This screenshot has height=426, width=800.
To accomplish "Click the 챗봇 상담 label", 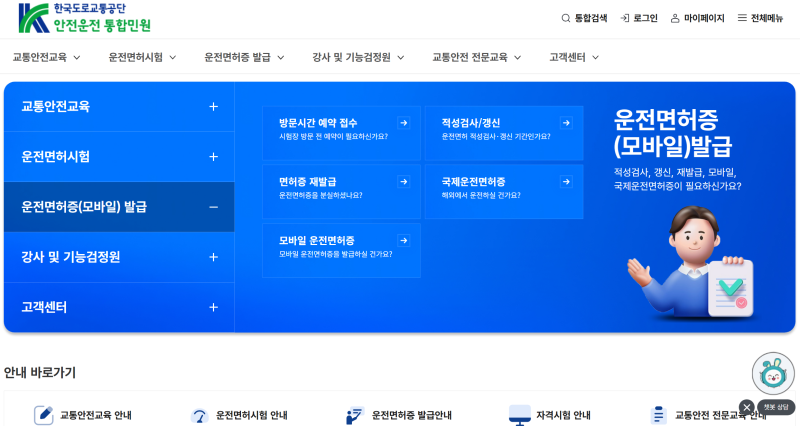I will click(776, 407).
